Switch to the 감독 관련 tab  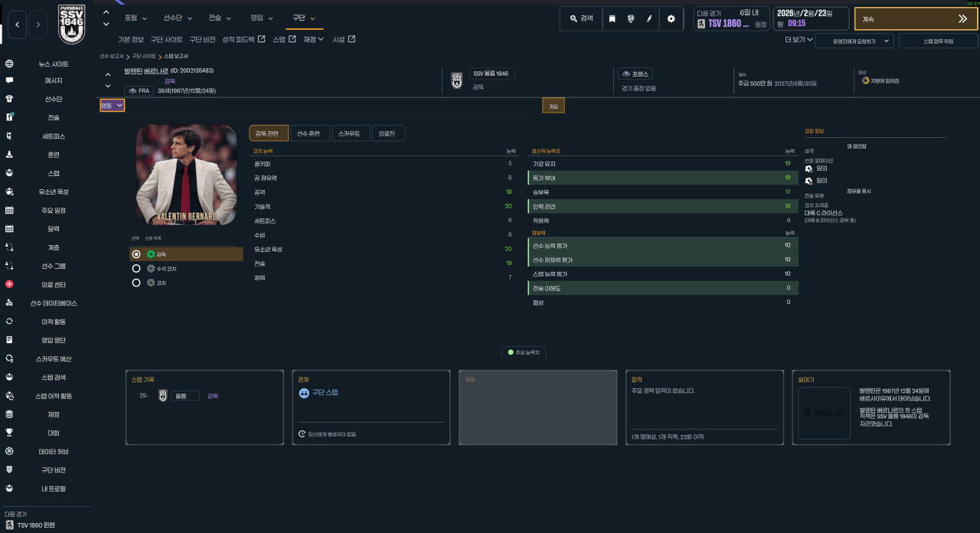269,133
